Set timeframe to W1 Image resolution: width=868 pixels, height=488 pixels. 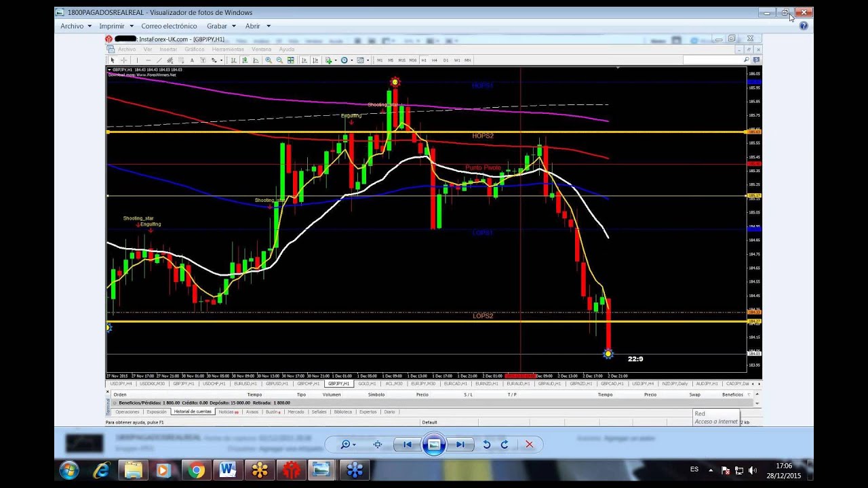click(x=457, y=60)
